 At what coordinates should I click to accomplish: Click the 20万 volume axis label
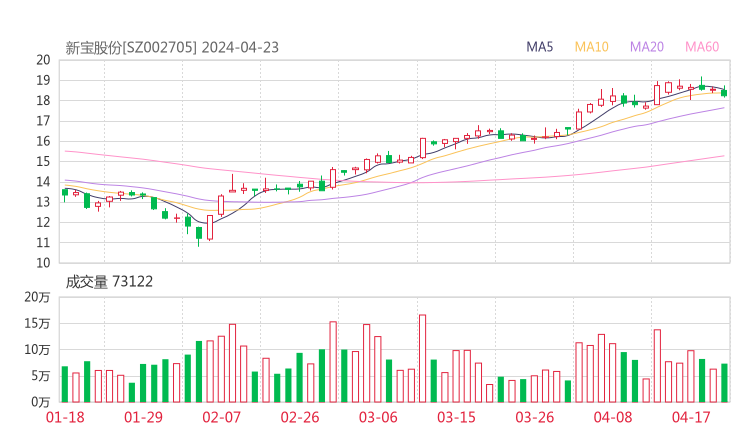(x=37, y=297)
